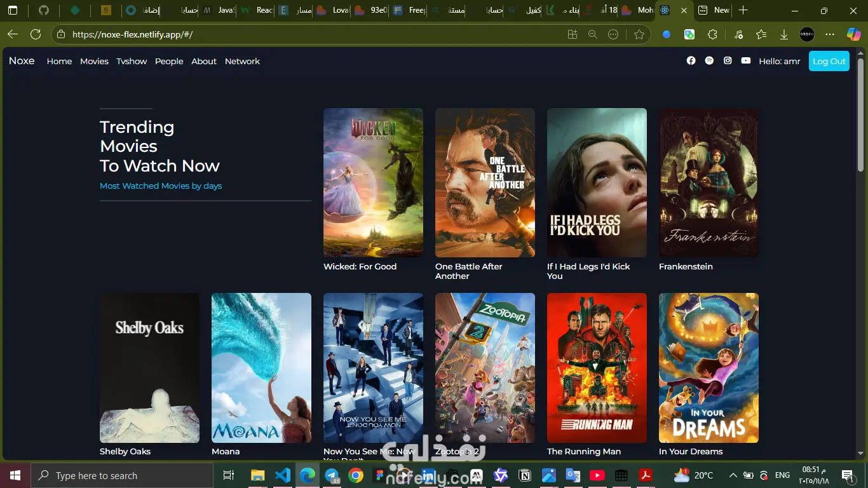Open Adobe Acrobat from the taskbar
Image resolution: width=868 pixels, height=488 pixels.
(646, 475)
